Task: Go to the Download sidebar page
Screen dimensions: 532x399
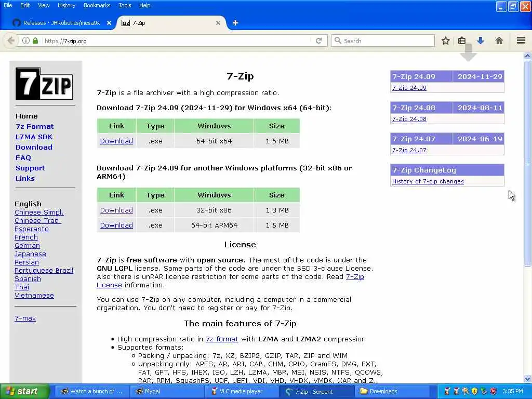Action: coord(34,147)
